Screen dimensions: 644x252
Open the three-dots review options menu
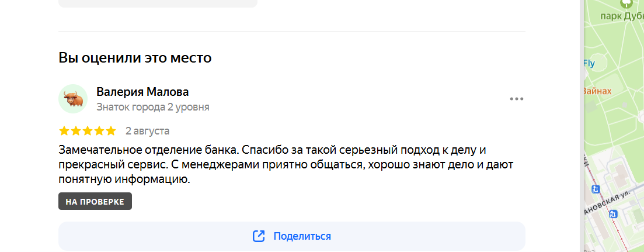click(x=516, y=99)
